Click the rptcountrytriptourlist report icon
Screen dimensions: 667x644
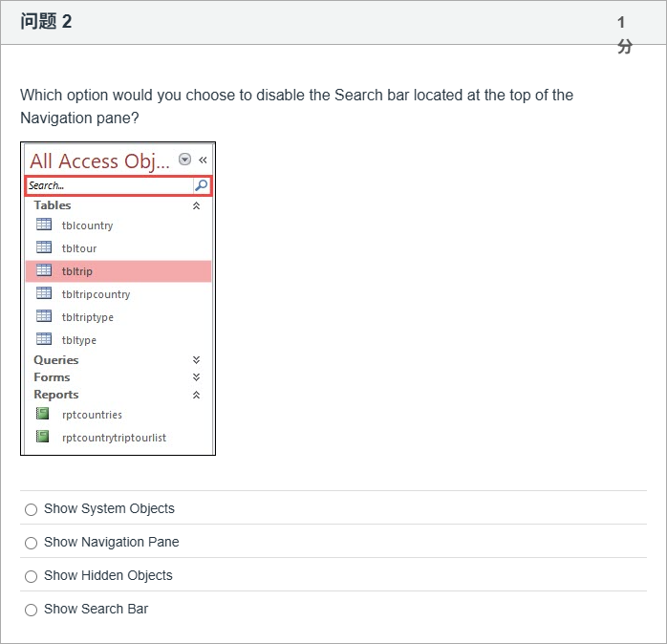(x=42, y=437)
